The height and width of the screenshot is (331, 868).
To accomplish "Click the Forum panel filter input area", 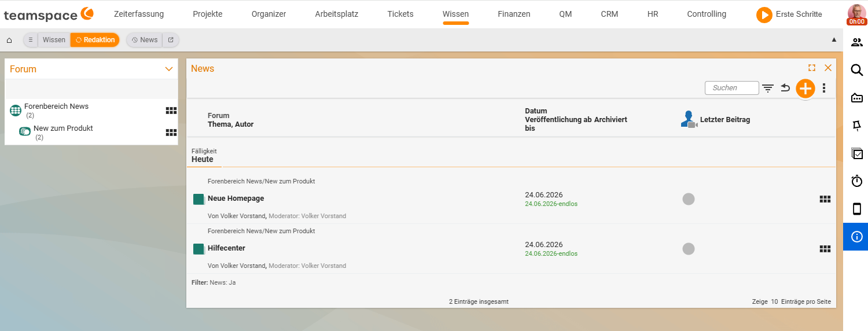I will click(91, 89).
